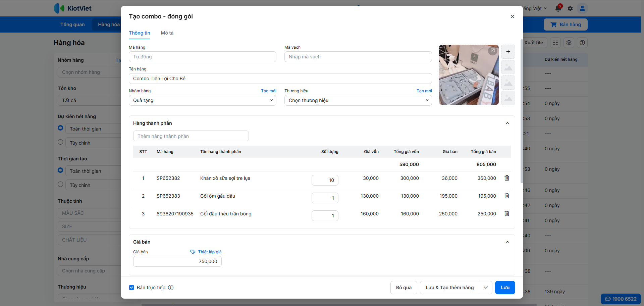Click the MÀU SẮC attribute filter
The height and width of the screenshot is (306, 644).
(x=89, y=213)
